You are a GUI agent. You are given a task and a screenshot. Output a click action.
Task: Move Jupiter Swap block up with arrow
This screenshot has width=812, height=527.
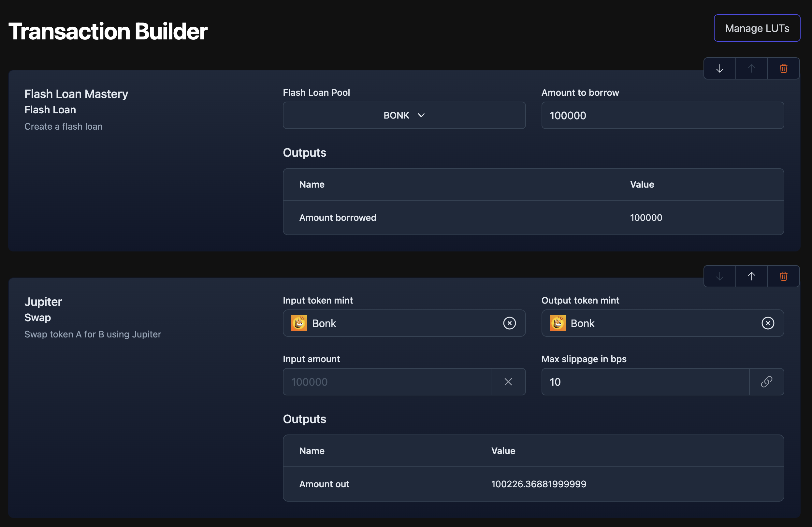tap(751, 276)
